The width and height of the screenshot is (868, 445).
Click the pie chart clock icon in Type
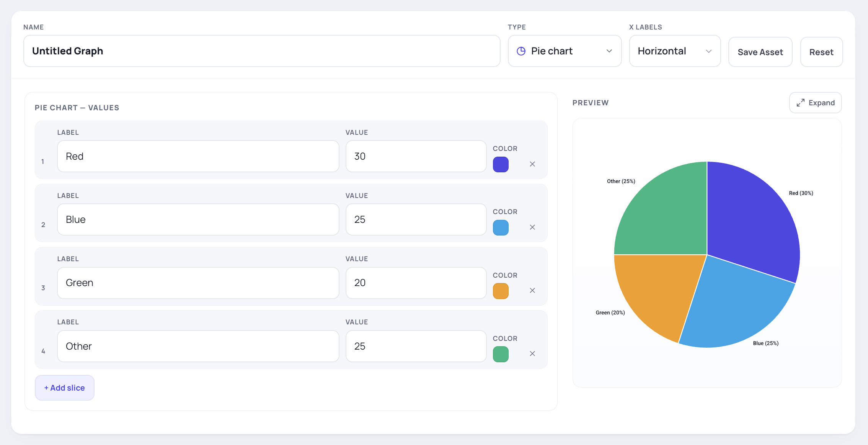tap(521, 51)
